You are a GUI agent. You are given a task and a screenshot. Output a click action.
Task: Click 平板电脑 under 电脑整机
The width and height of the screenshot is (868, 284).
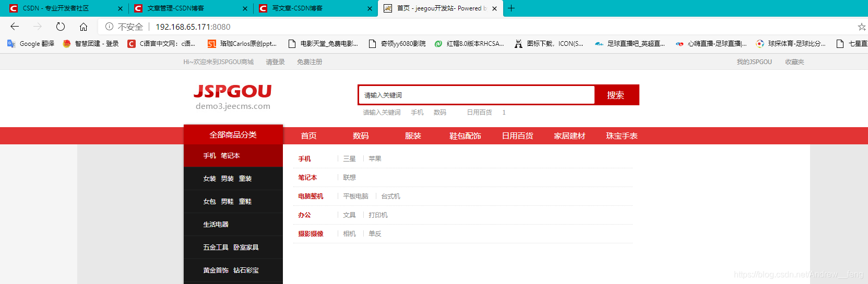tap(355, 196)
